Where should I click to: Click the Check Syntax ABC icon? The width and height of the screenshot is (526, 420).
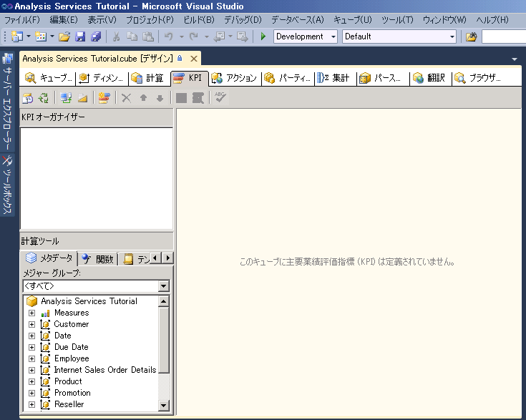coord(220,97)
